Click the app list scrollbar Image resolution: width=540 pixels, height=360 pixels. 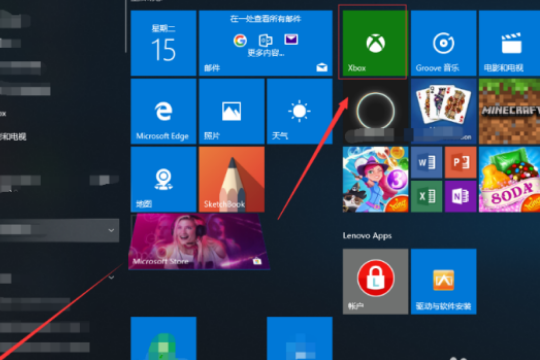[126, 27]
